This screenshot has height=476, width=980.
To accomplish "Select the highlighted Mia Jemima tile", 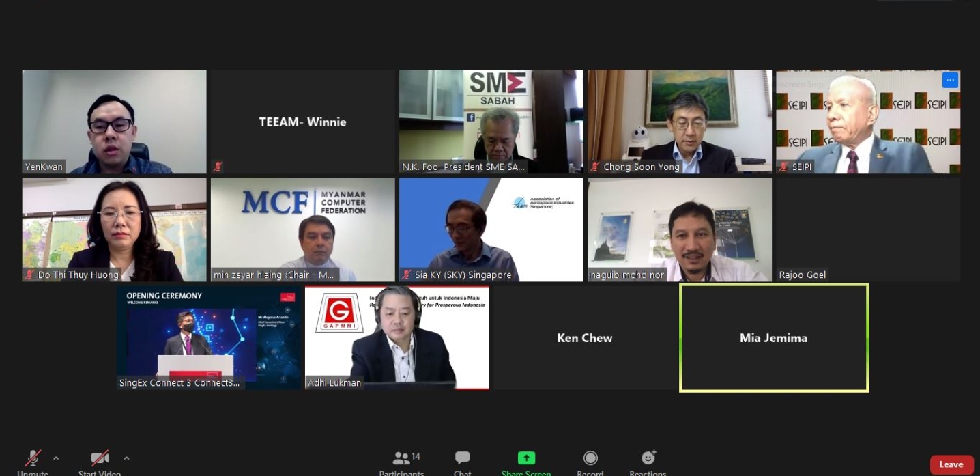I will [x=773, y=338].
